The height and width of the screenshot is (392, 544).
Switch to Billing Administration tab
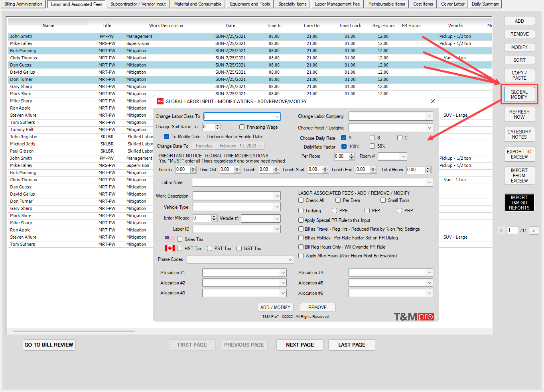click(23, 4)
